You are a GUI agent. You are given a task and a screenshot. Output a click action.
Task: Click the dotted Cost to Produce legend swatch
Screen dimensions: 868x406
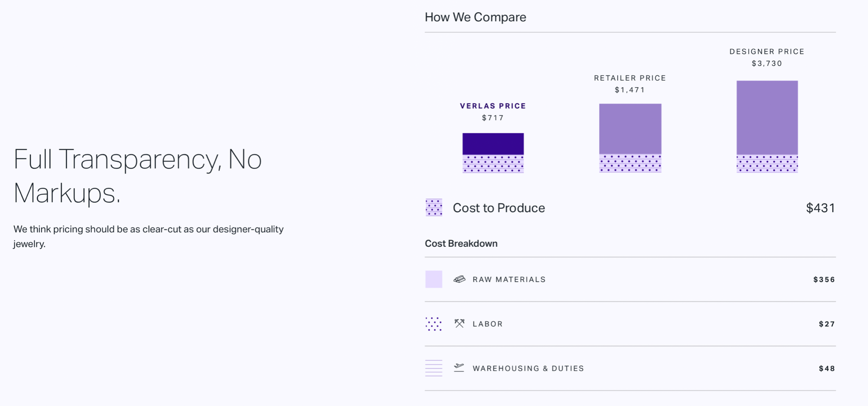(434, 207)
